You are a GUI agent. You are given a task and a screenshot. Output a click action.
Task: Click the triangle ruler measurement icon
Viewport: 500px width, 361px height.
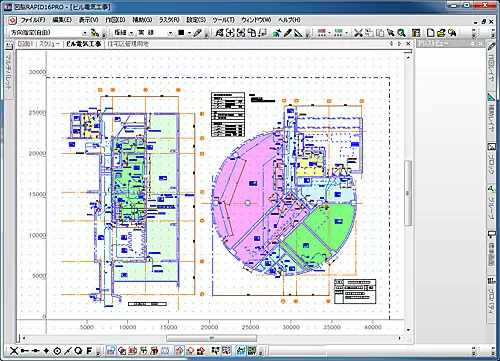pos(298,33)
